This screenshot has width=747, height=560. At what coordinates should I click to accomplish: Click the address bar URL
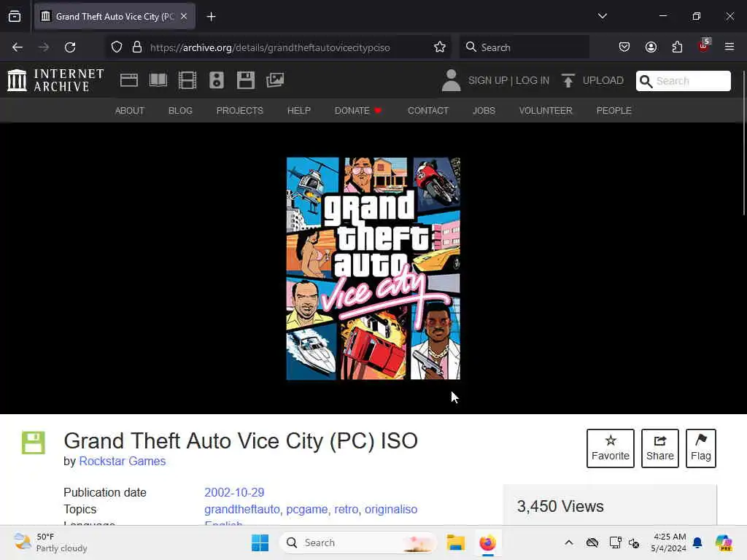(270, 47)
